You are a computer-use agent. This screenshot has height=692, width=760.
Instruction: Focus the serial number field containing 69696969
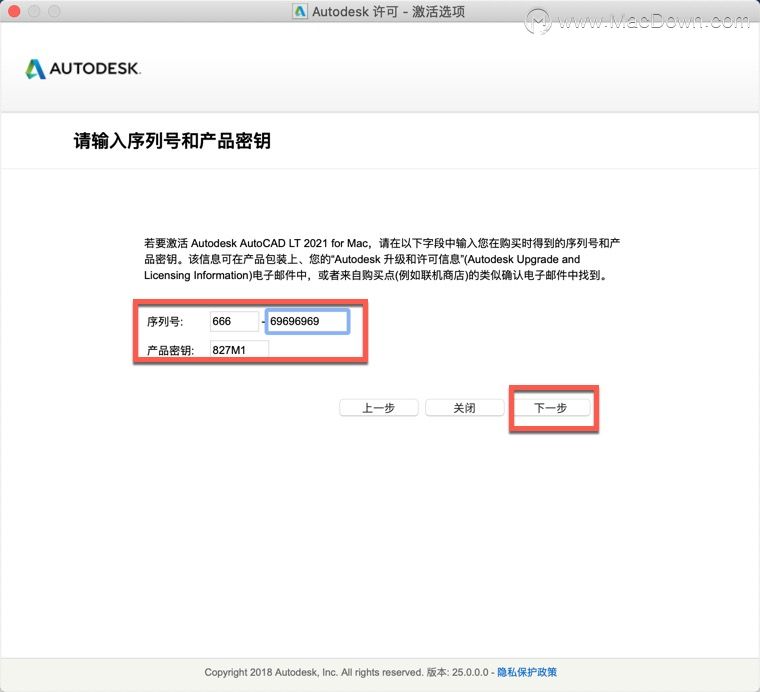pyautogui.click(x=307, y=321)
